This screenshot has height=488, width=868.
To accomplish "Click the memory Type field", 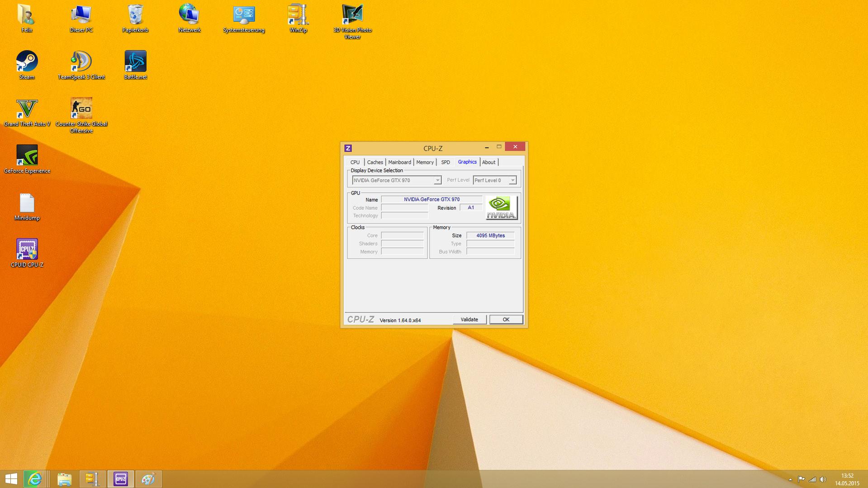I will [490, 244].
